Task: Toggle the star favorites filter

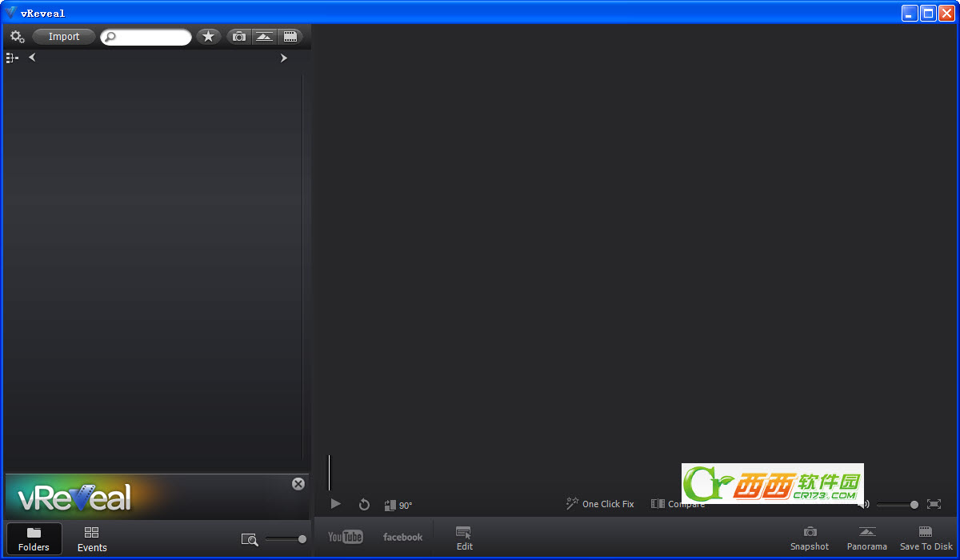Action: click(209, 37)
